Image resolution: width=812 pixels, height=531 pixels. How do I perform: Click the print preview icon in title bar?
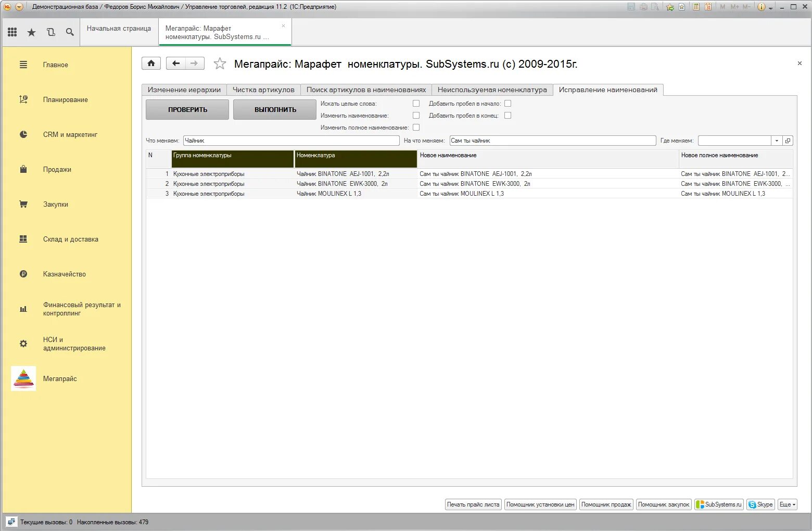(x=655, y=7)
